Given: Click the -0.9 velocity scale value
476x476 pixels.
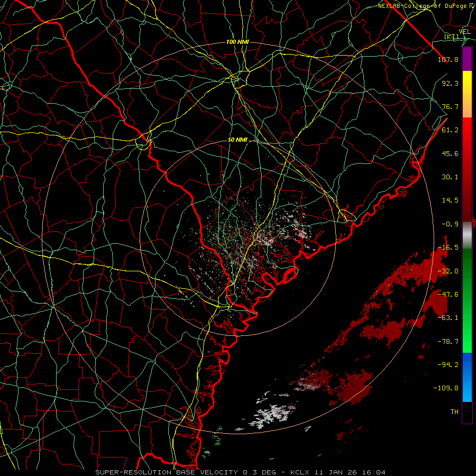Looking at the screenshot, I should (x=450, y=224).
